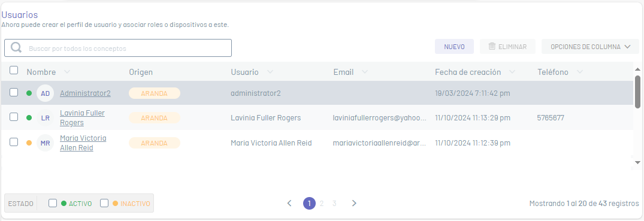This screenshot has height=221, width=644.
Task: Click the magnifier search icon
Action: coord(16,48)
